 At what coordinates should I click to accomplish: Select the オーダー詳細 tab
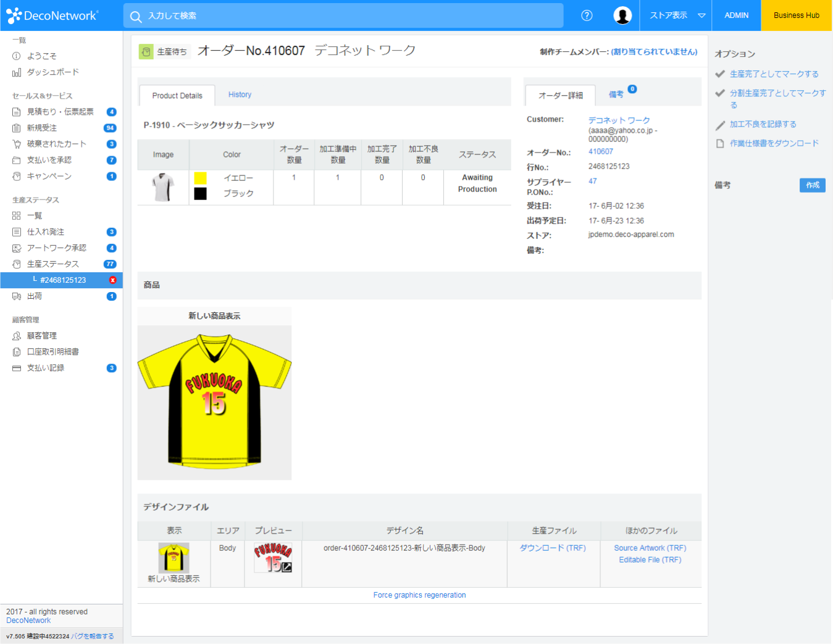[x=561, y=96]
